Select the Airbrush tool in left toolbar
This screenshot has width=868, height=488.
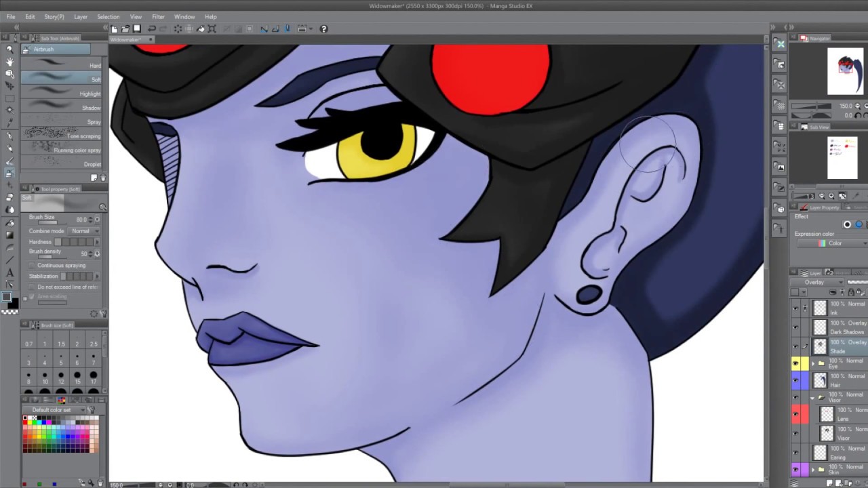click(9, 173)
